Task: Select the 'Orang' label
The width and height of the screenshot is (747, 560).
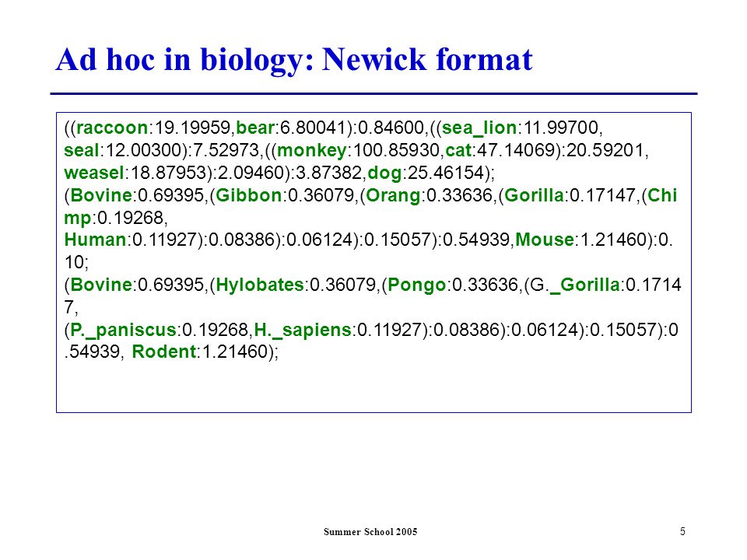Action: 394,196
